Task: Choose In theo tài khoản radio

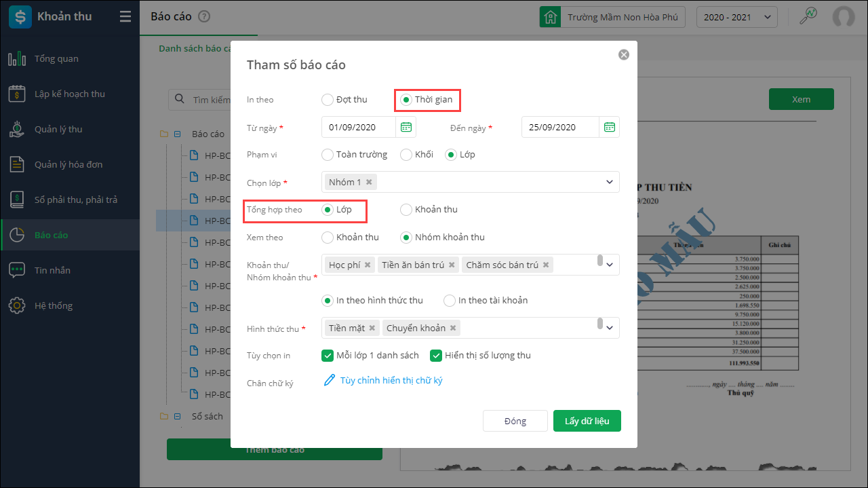Action: pyautogui.click(x=450, y=301)
